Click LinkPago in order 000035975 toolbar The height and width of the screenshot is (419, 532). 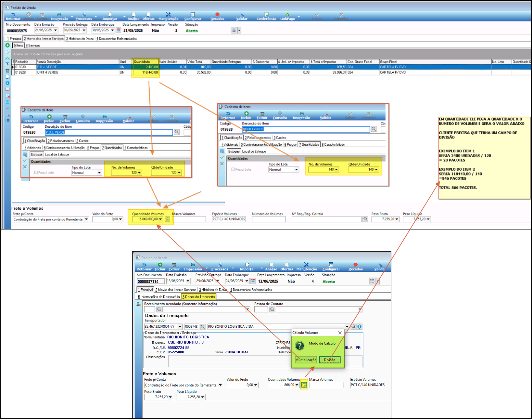[288, 17]
